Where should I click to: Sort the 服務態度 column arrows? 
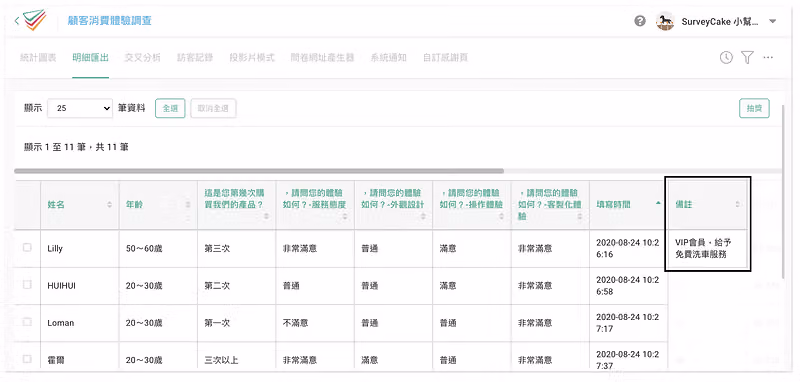[345, 216]
